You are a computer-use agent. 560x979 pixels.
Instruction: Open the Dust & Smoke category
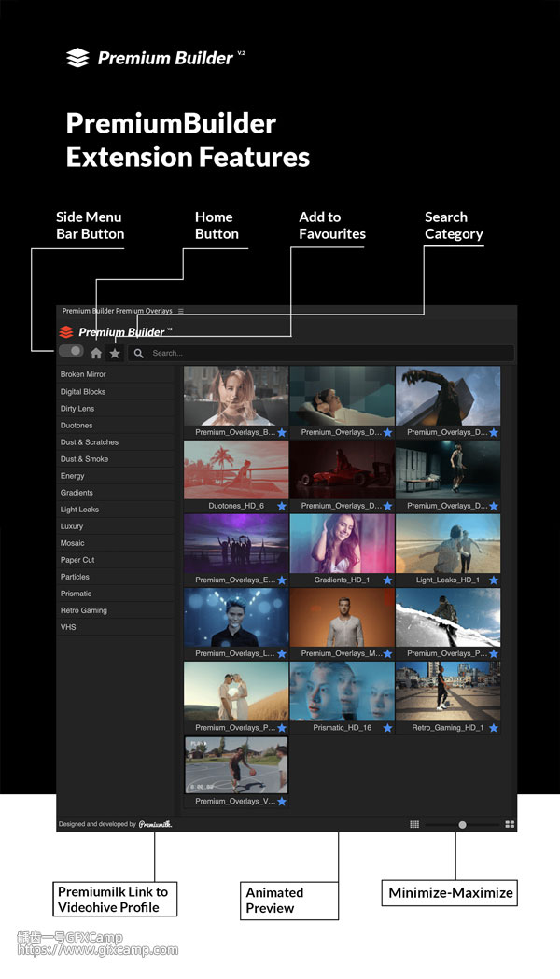pos(116,459)
